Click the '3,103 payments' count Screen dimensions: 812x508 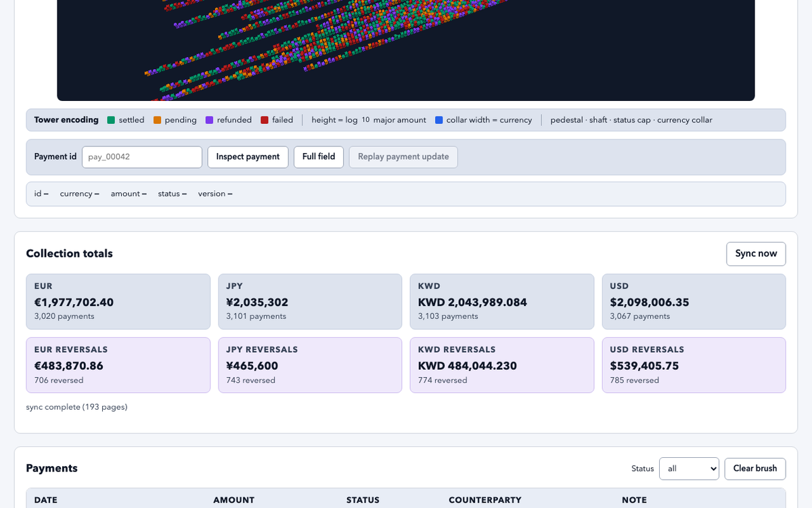448,316
